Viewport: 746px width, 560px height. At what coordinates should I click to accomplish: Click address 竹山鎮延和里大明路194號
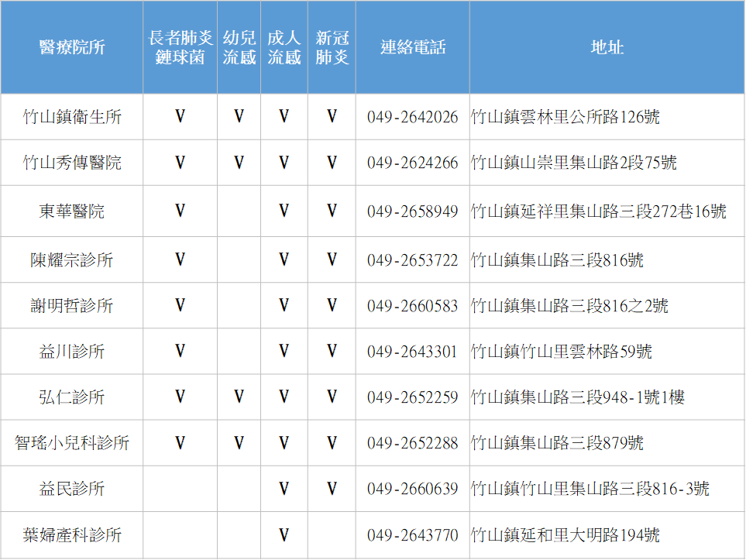[566, 535]
